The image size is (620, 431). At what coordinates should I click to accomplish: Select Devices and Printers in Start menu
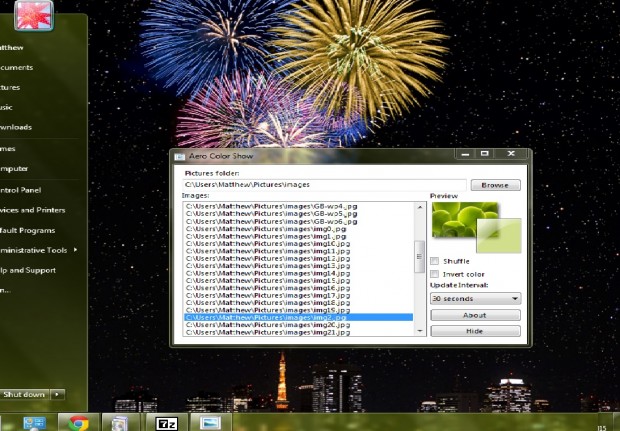coord(30,210)
